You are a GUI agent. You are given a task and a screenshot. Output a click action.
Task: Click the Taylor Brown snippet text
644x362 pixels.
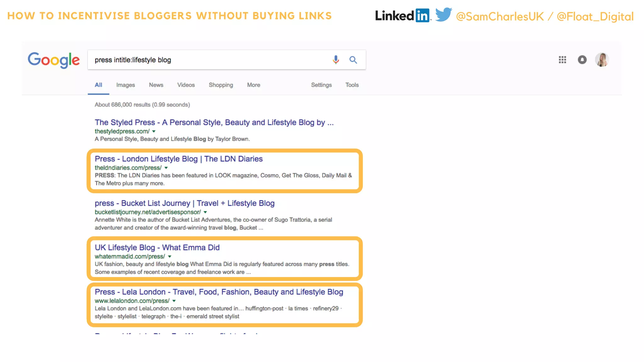[x=172, y=139]
